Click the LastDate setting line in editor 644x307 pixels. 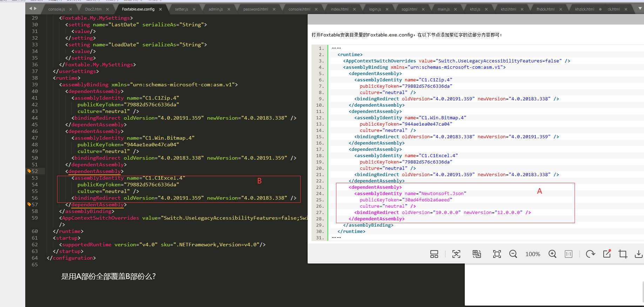tap(136, 25)
